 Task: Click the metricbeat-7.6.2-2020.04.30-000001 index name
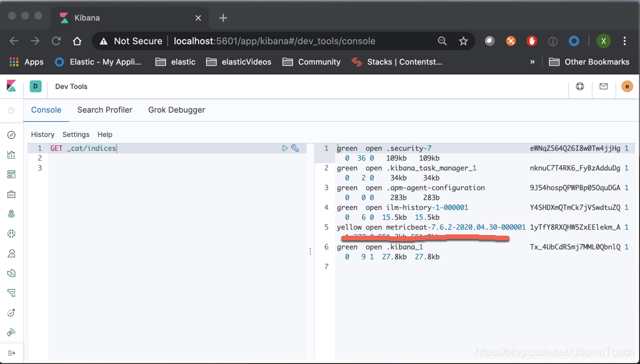[456, 227]
